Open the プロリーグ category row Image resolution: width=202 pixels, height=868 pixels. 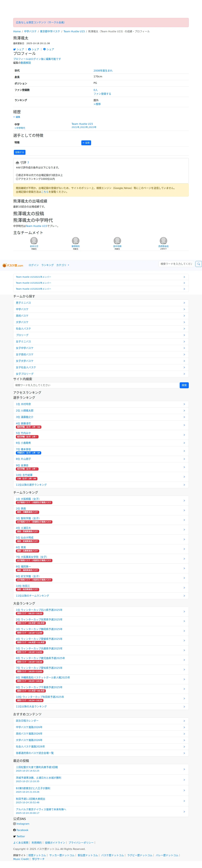[x=101, y=335]
